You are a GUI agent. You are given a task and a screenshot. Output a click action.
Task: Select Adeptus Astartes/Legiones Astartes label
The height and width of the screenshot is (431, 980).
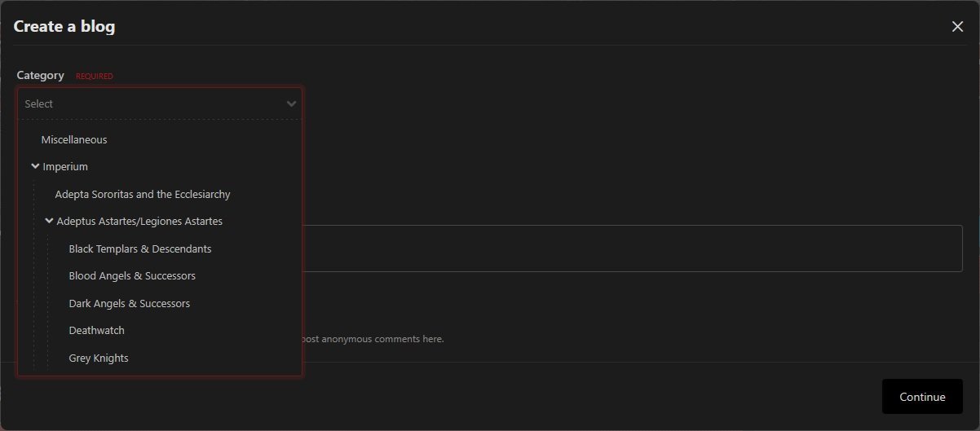pos(139,221)
